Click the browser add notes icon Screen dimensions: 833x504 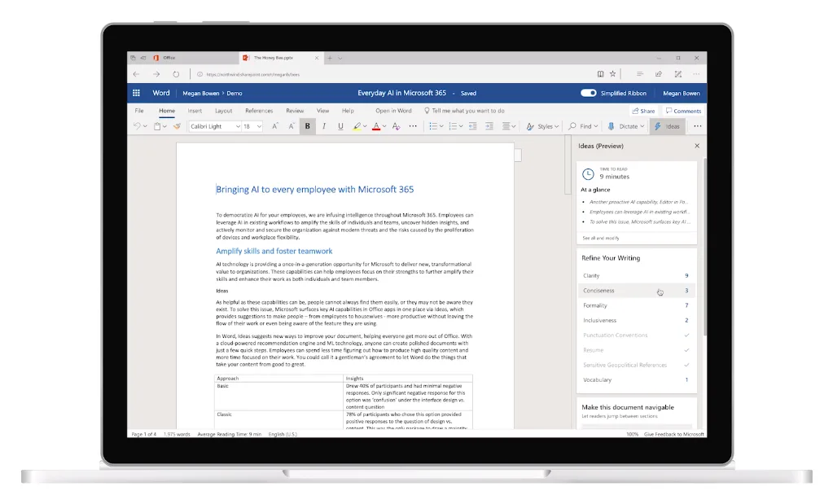click(677, 74)
